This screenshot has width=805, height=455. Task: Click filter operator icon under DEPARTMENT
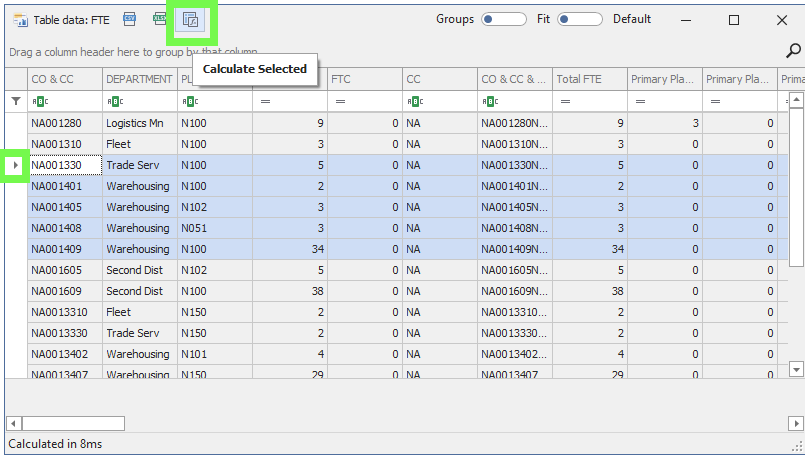[x=115, y=101]
